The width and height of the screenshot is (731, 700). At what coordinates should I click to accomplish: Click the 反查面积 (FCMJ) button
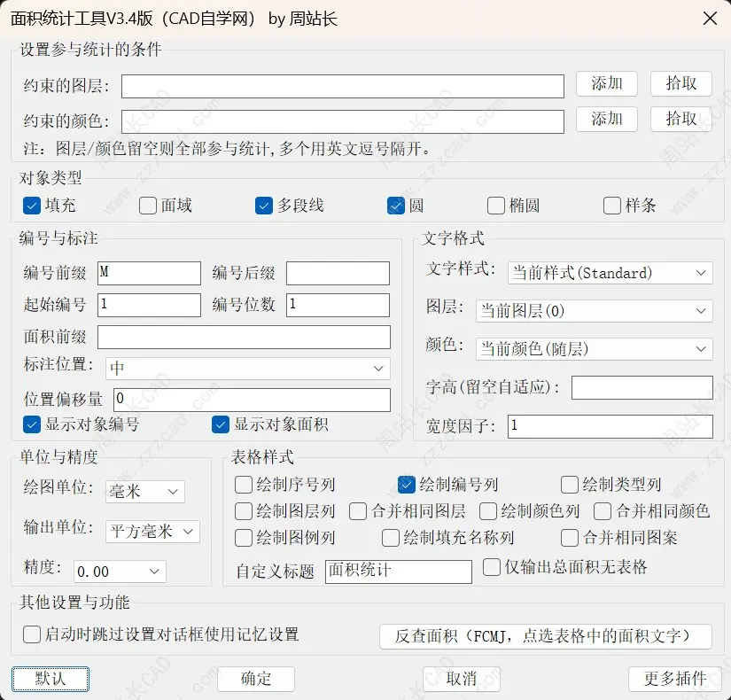546,636
